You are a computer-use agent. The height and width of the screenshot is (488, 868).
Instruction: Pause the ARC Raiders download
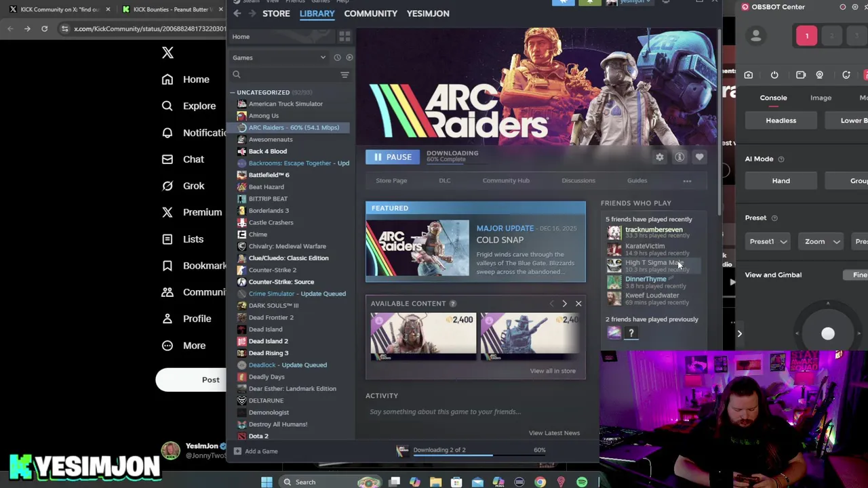pyautogui.click(x=393, y=157)
